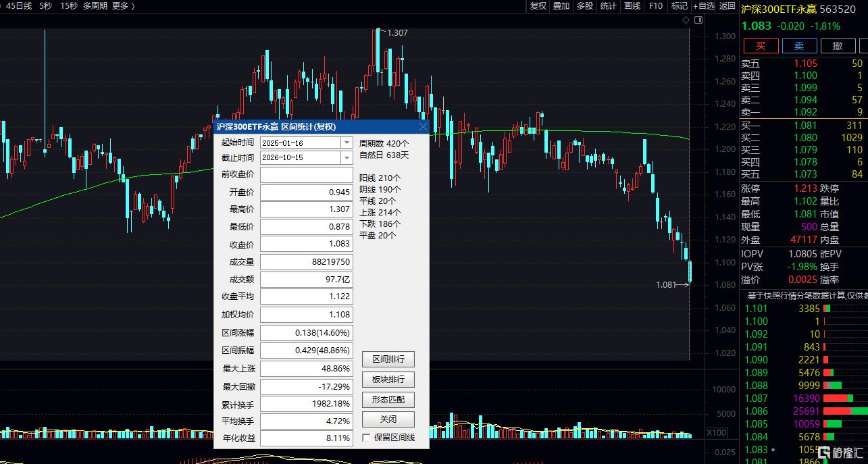Click the 板块排行 button
The width and height of the screenshot is (868, 464).
(388, 380)
